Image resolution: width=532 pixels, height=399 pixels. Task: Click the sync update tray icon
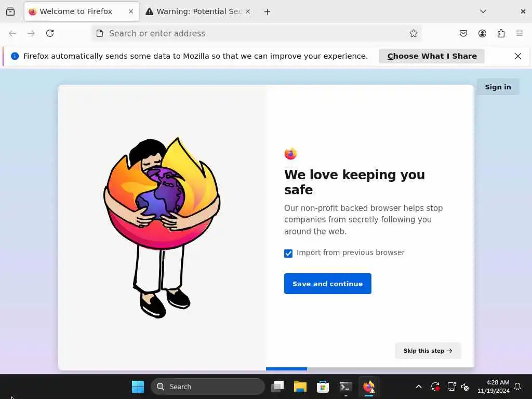[x=435, y=387]
